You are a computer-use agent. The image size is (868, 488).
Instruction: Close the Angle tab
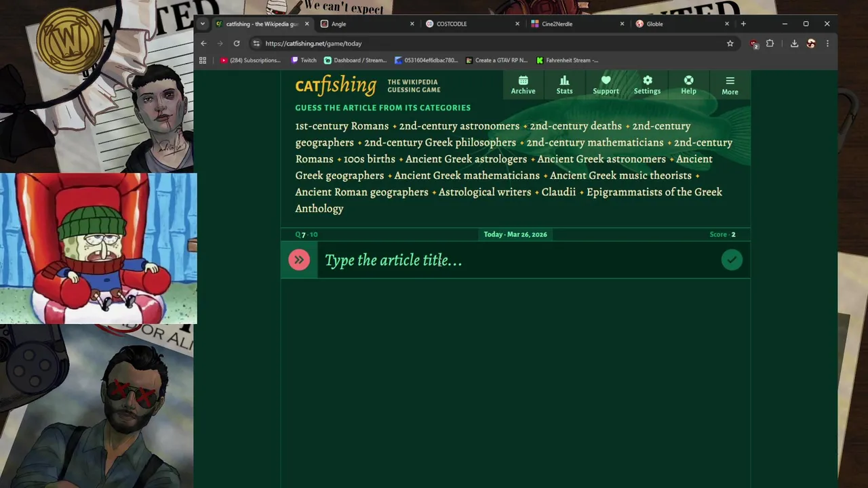point(412,24)
